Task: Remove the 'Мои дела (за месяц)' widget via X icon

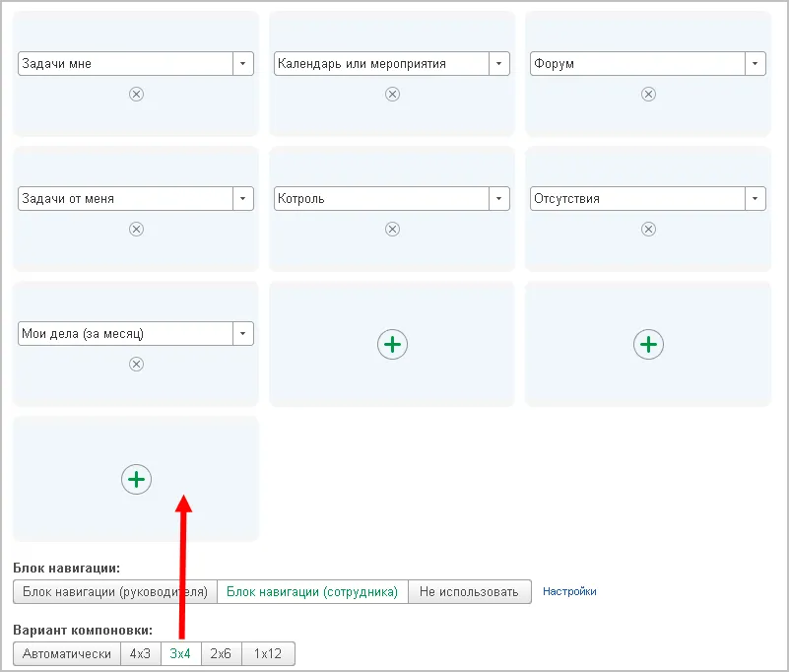Action: pyautogui.click(x=136, y=364)
